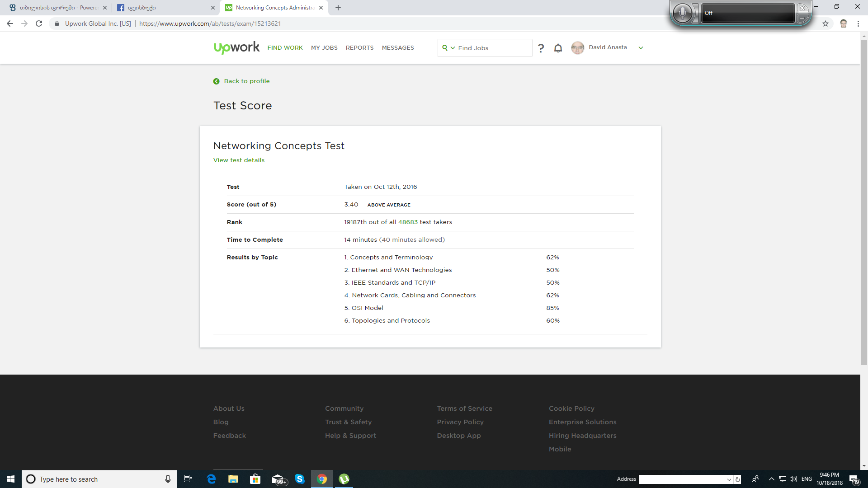This screenshot has width=868, height=488.
Task: Expand the search type dropdown arrow
Action: tap(453, 48)
